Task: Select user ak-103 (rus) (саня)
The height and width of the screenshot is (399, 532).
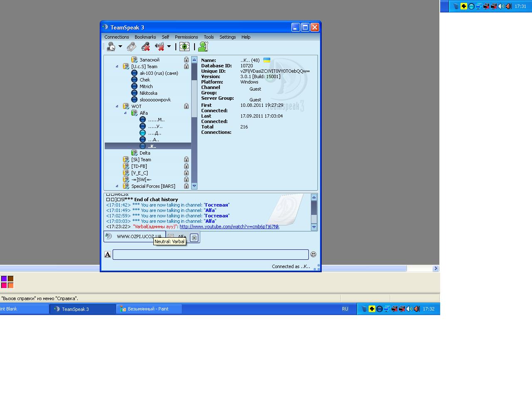Action: 159,73
